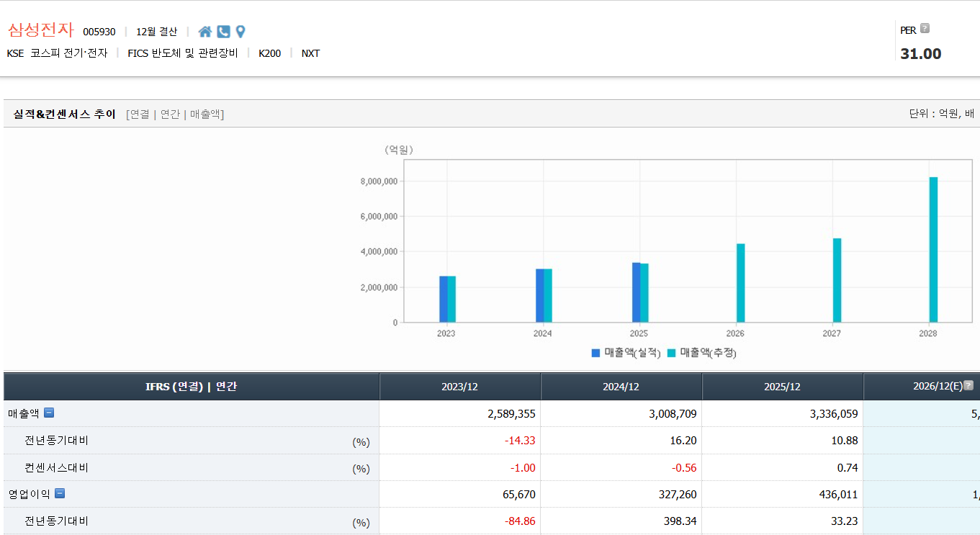Collapse the 매출액 row details
The height and width of the screenshot is (535, 980).
pos(49,413)
